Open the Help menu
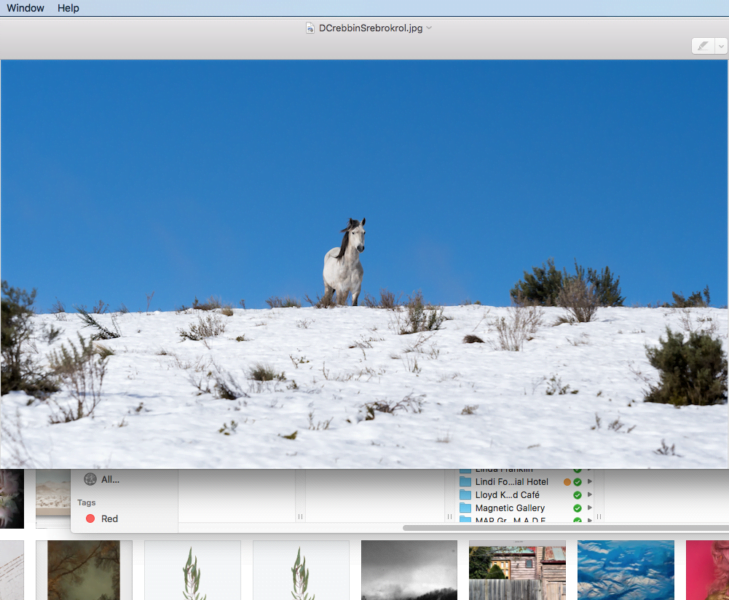The height and width of the screenshot is (600, 729). pos(68,8)
